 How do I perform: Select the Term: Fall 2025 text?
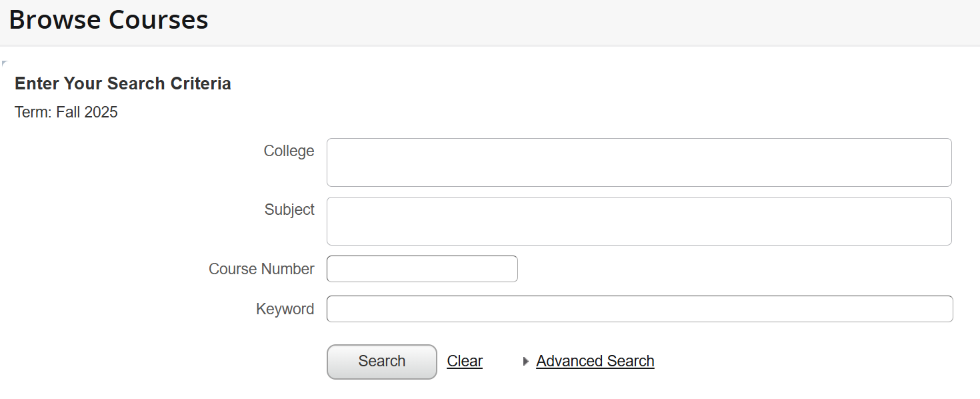click(x=65, y=112)
